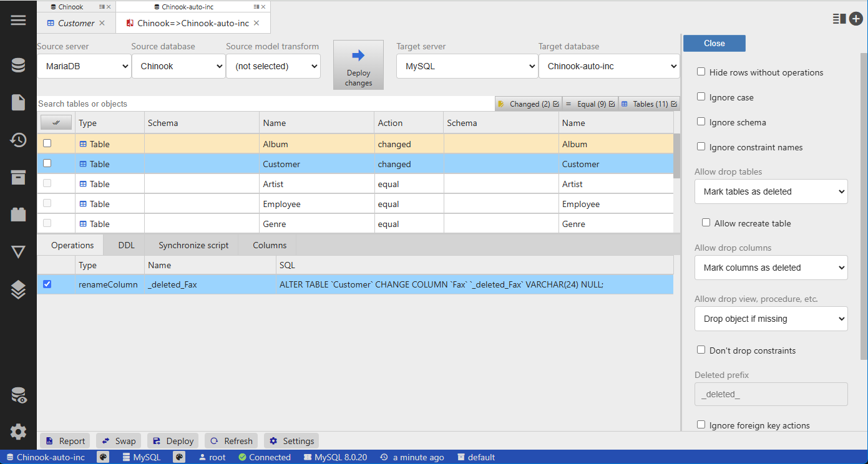This screenshot has height=464, width=868.
Task: Switch to the Columns tab
Action: pos(270,245)
